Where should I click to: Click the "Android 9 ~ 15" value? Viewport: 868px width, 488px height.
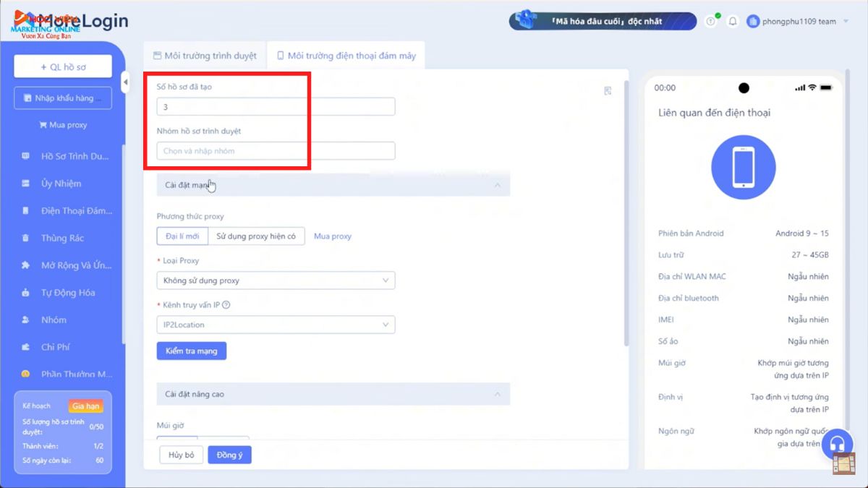tap(802, 234)
